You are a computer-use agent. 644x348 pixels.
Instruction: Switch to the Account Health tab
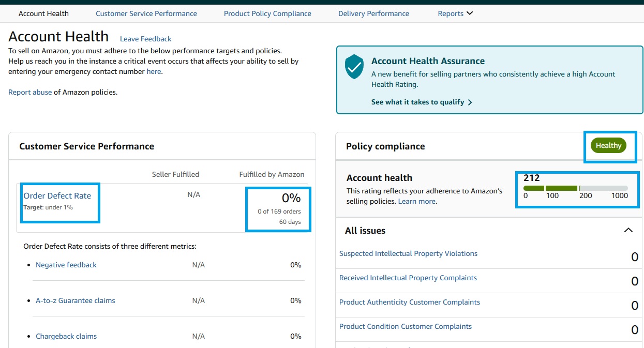(x=43, y=13)
